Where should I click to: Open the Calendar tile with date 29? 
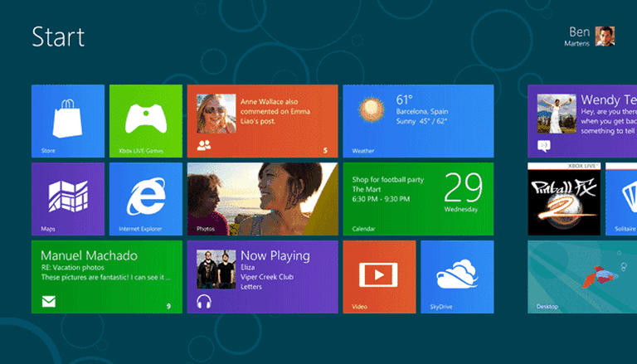[418, 199]
